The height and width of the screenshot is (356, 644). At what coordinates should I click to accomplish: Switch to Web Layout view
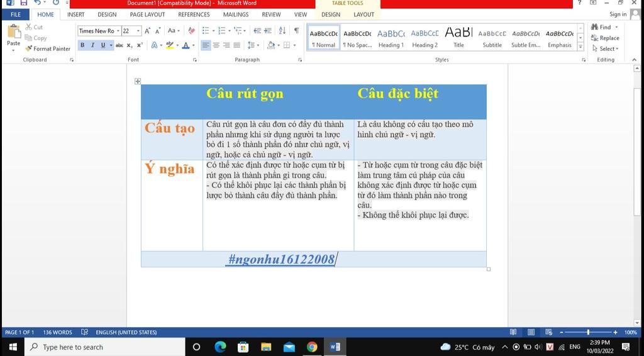point(548,332)
